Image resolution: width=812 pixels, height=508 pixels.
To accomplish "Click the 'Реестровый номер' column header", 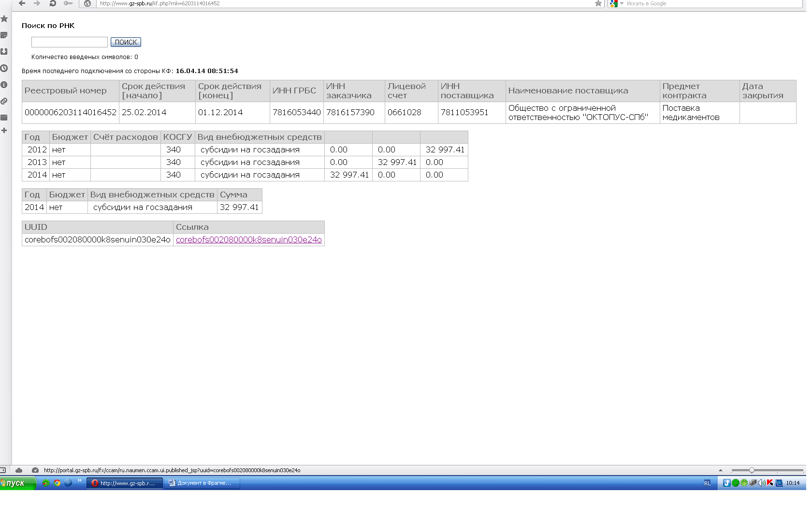I will [x=71, y=91].
